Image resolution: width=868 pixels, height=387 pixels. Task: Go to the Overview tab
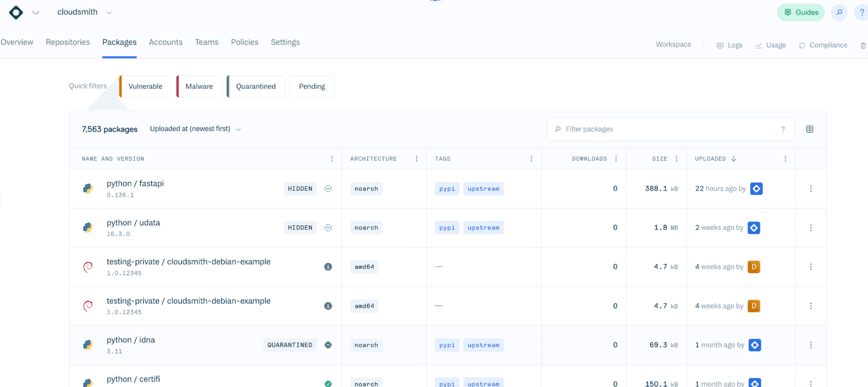point(17,42)
